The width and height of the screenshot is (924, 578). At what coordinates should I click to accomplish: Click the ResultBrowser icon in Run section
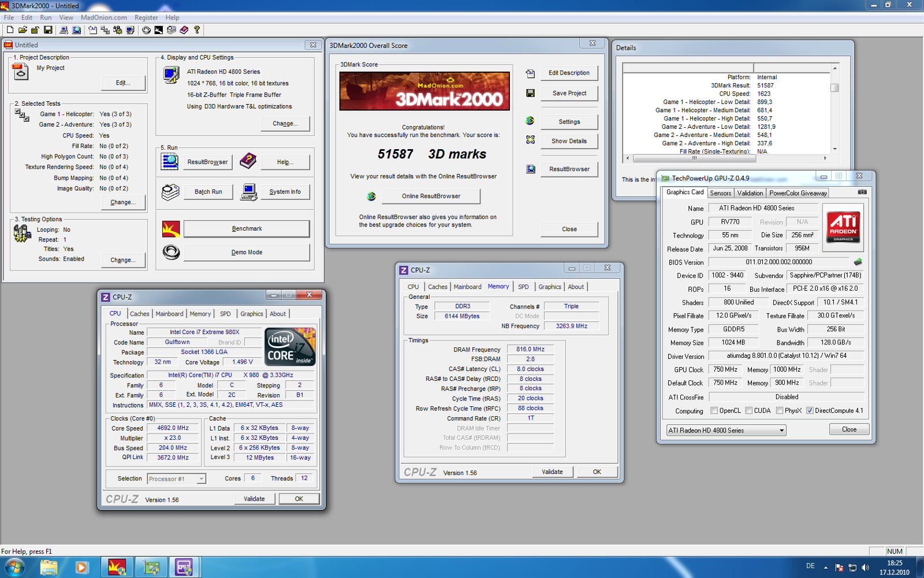point(170,161)
